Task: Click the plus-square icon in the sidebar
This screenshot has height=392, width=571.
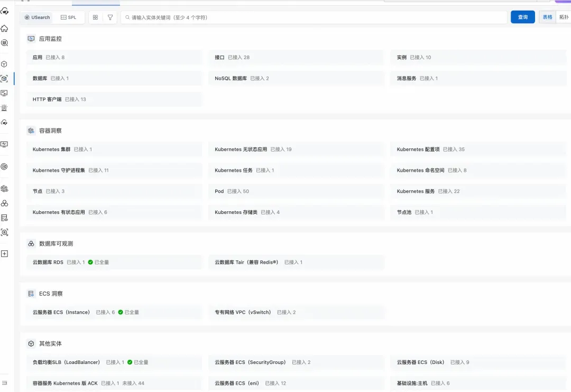Action: tap(4, 254)
